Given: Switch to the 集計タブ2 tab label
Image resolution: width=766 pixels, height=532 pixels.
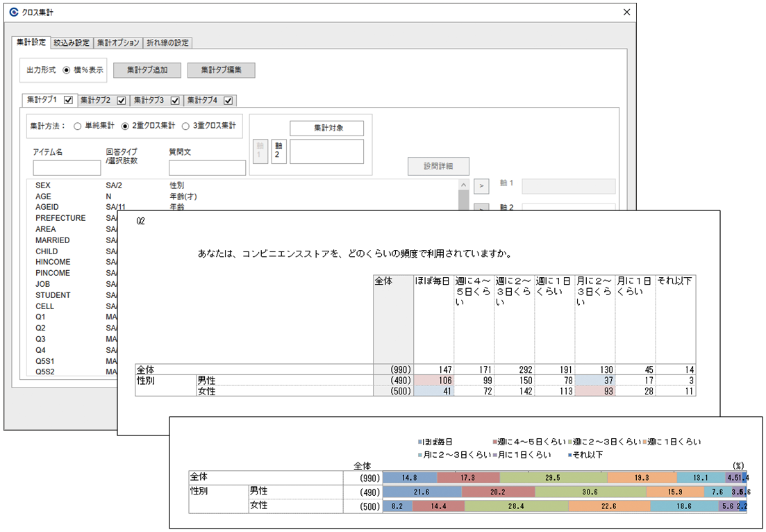Looking at the screenshot, I should click(96, 100).
